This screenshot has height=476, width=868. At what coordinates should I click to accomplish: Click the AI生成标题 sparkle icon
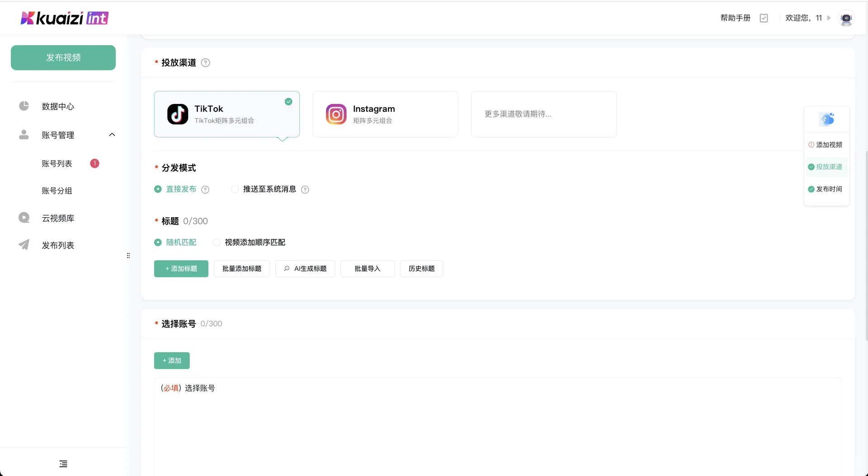(287, 268)
